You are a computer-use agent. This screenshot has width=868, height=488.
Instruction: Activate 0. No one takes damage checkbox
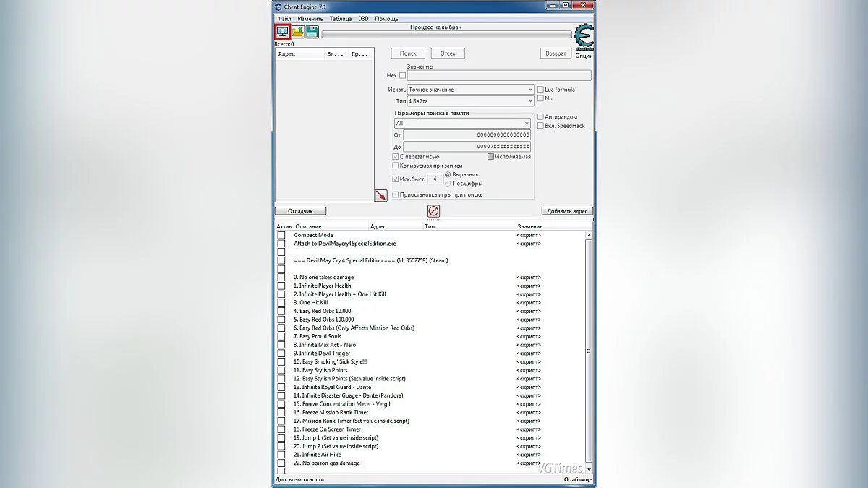281,277
